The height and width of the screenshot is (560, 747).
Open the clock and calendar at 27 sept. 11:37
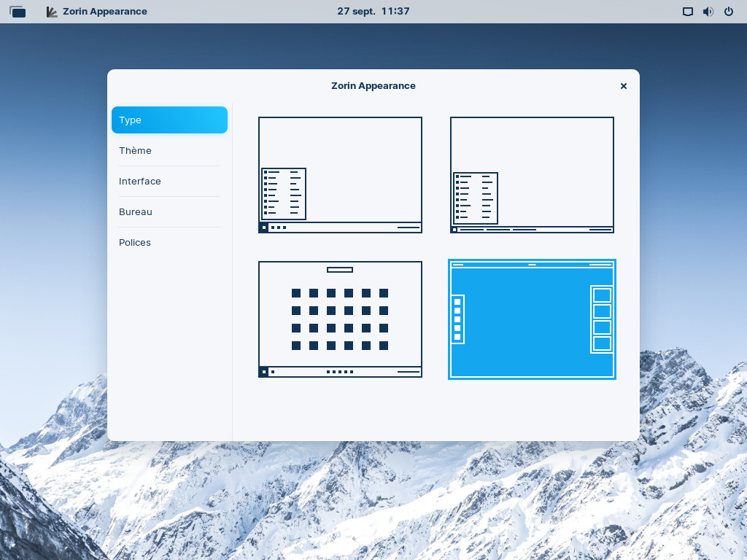[x=373, y=12]
